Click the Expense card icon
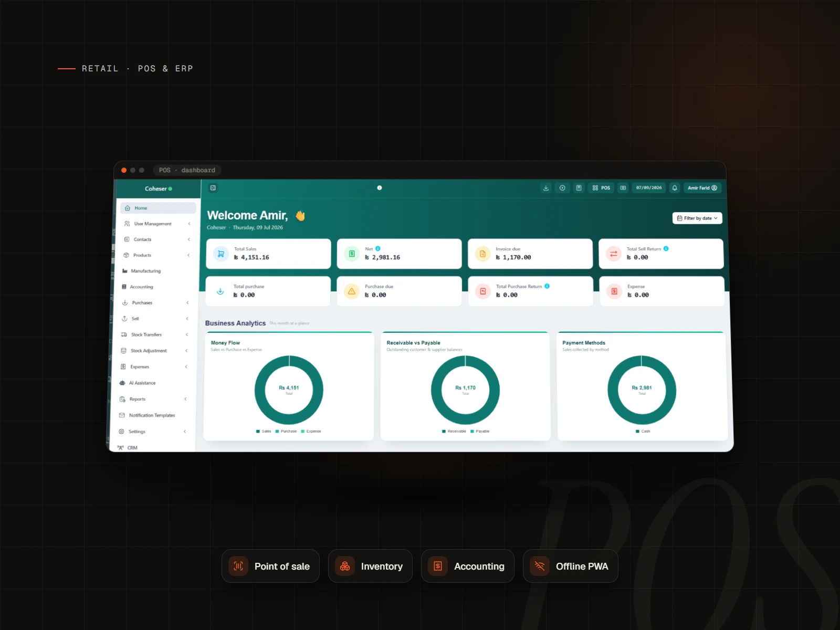 (x=614, y=291)
